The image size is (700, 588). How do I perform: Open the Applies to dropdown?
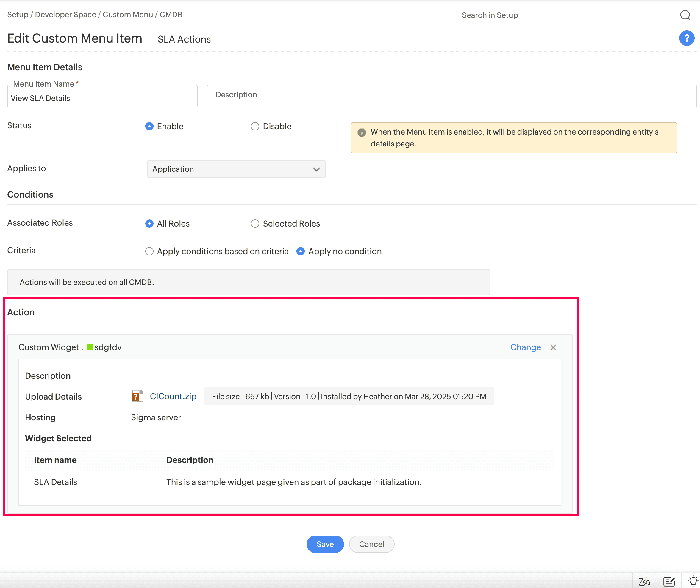236,169
